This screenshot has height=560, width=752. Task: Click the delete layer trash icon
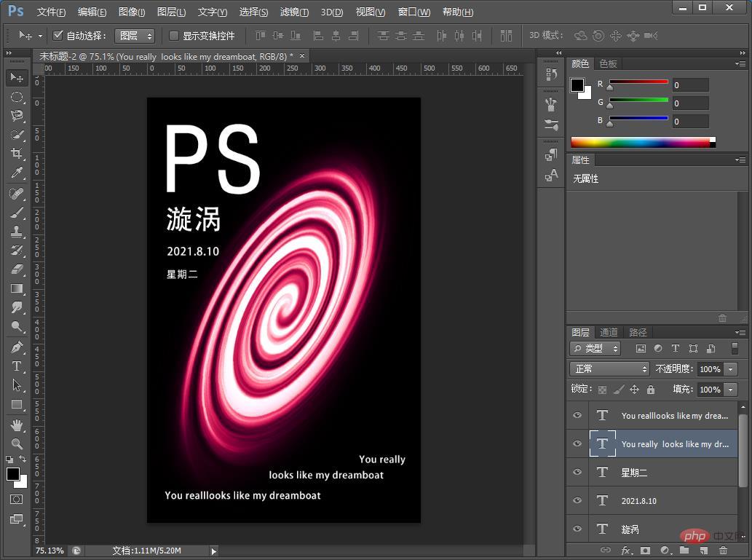pos(723,551)
